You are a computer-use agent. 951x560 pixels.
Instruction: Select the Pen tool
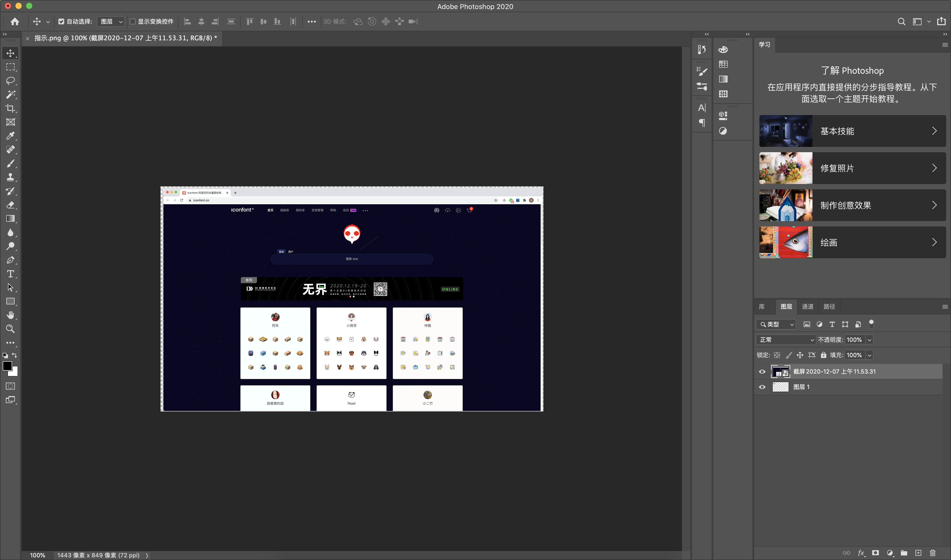pyautogui.click(x=11, y=260)
